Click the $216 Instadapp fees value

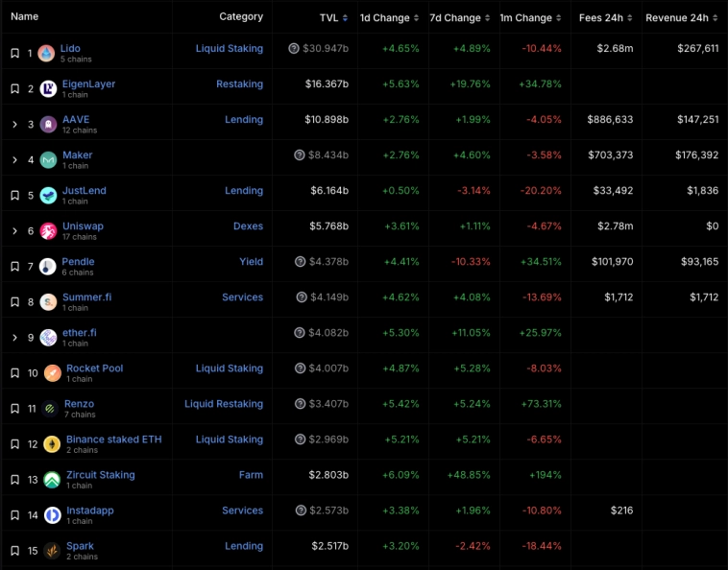(621, 511)
